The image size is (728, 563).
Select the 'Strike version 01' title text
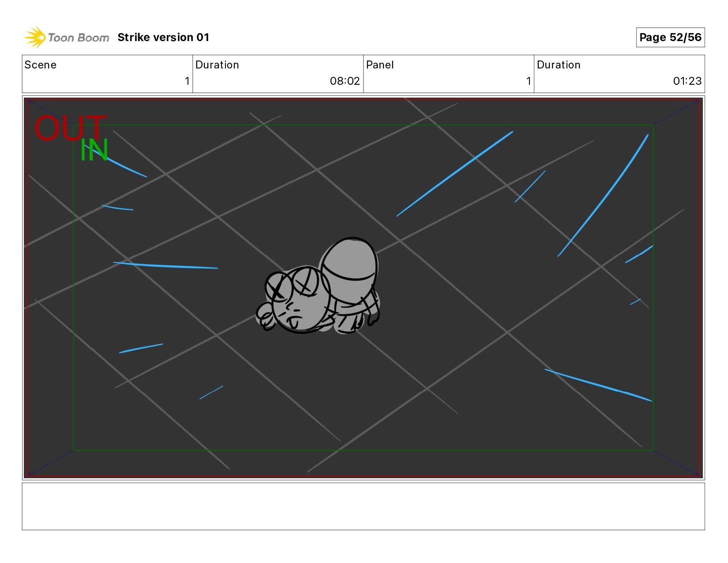tap(163, 38)
